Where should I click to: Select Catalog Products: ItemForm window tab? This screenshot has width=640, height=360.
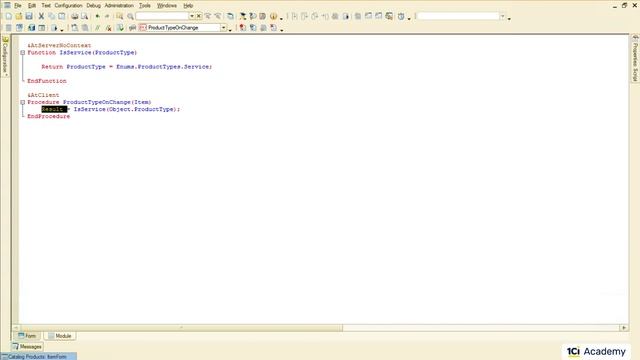tap(38, 357)
